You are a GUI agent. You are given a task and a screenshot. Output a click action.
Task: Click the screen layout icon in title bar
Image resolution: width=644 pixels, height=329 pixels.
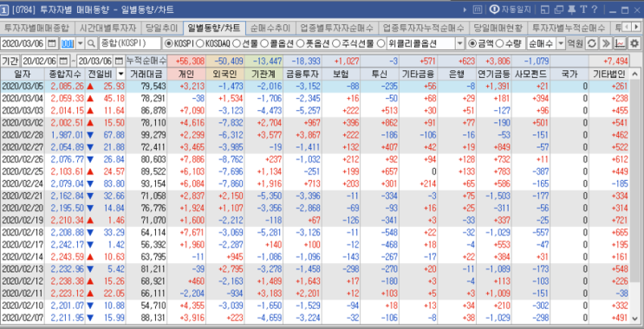[x=544, y=10]
